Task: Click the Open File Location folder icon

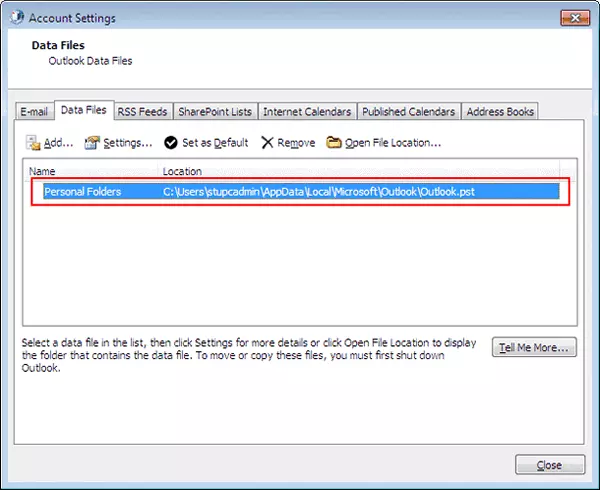Action: pyautogui.click(x=334, y=142)
